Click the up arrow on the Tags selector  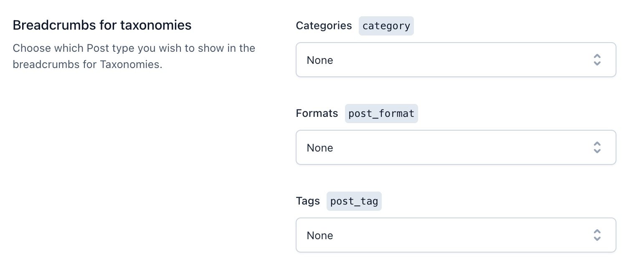(597, 232)
